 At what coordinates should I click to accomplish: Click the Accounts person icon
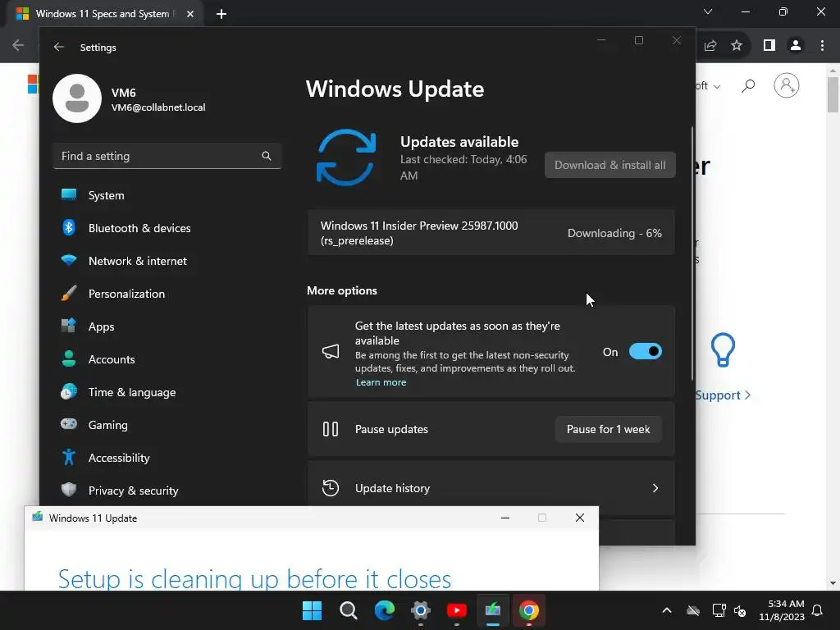(x=69, y=359)
